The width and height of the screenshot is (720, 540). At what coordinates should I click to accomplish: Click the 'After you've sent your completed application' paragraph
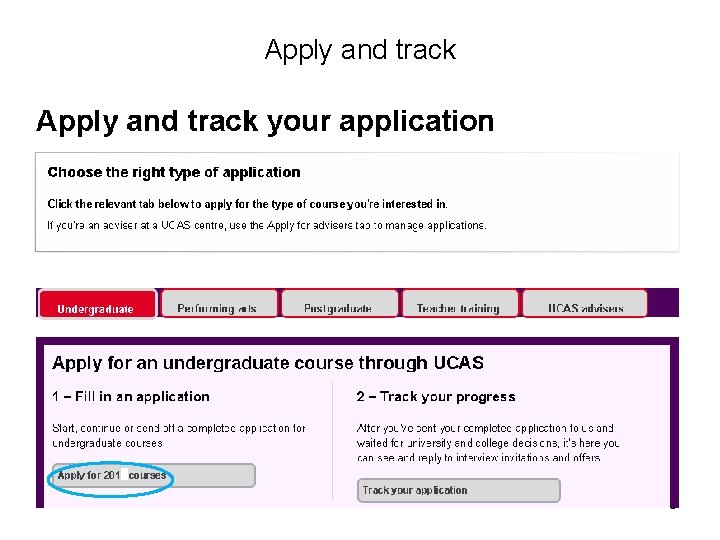coord(488,443)
